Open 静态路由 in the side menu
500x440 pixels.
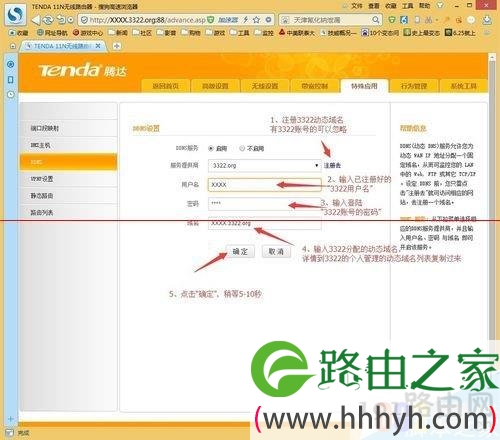pyautogui.click(x=69, y=196)
